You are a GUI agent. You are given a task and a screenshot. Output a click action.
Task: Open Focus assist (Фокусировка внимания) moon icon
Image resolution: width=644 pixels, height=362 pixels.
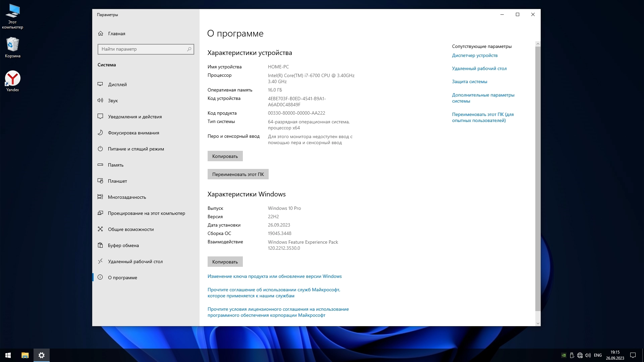point(100,132)
